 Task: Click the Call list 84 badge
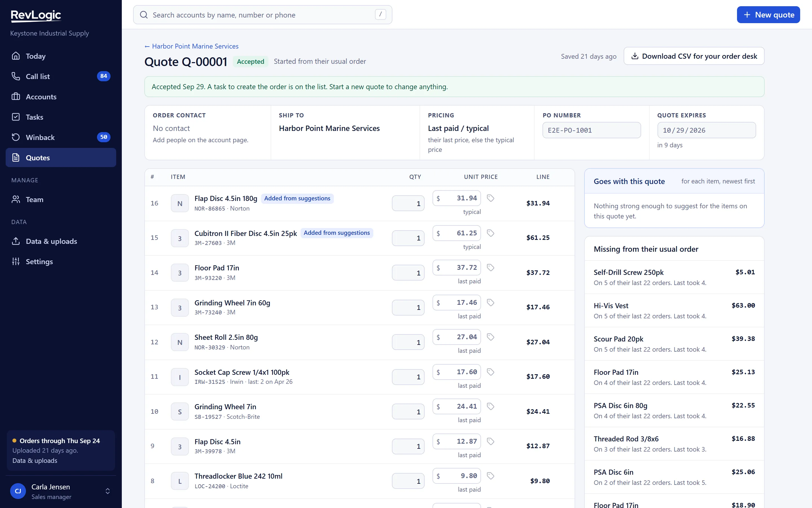103,76
